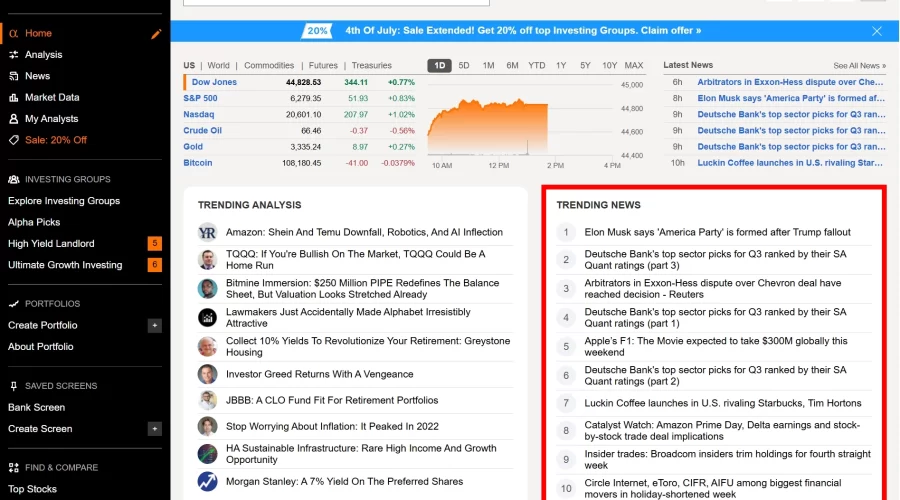This screenshot has width=900, height=500.
Task: Select the 1D chart range
Action: click(440, 65)
